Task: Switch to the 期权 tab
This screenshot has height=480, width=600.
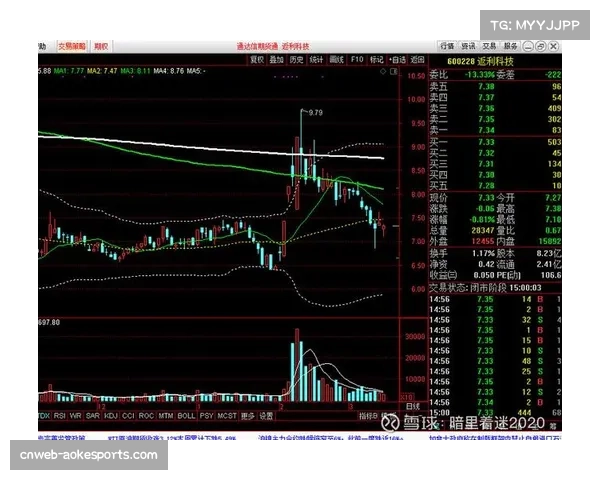Action: click(x=100, y=46)
